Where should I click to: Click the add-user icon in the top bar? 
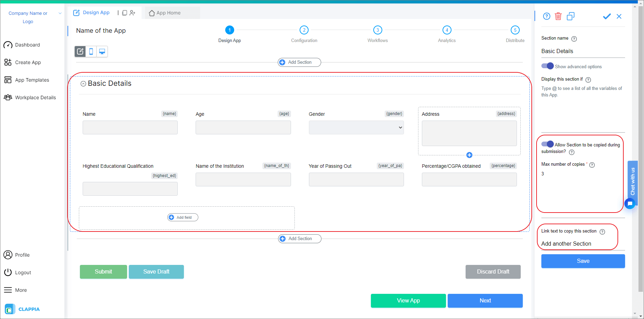tap(133, 12)
